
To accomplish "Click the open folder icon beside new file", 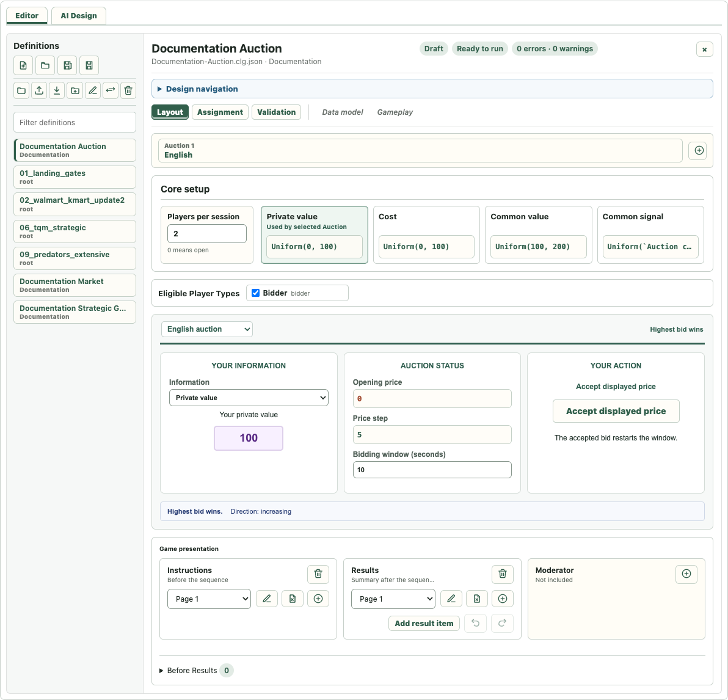I will [x=45, y=65].
